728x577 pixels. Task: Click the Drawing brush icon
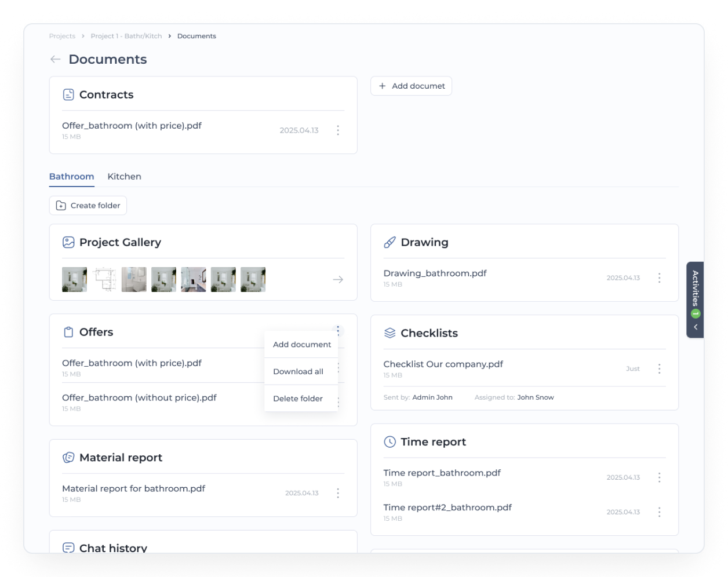tap(390, 242)
